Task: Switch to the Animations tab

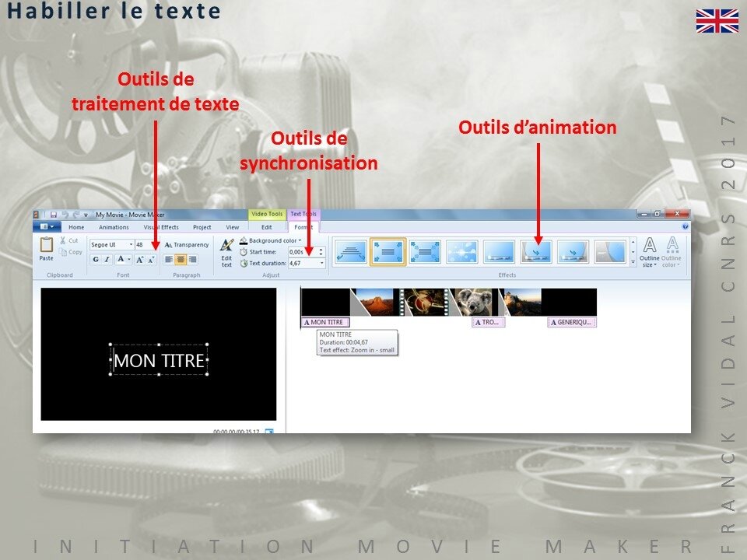Action: click(114, 227)
